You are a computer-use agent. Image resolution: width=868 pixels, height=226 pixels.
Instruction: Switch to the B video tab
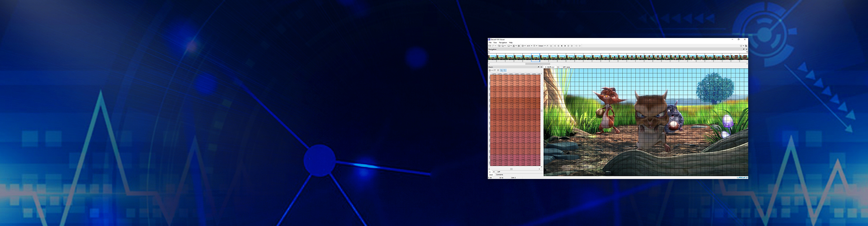point(558,67)
